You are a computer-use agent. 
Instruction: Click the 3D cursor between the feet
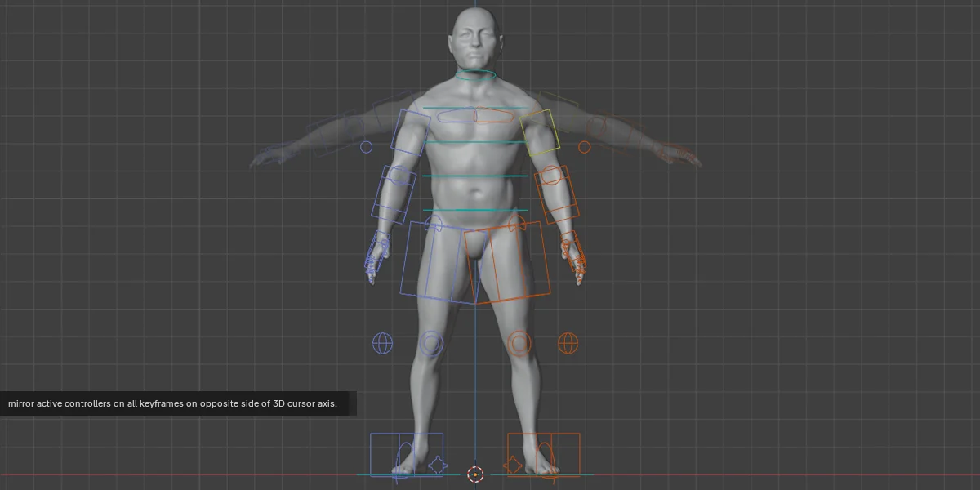pos(476,474)
